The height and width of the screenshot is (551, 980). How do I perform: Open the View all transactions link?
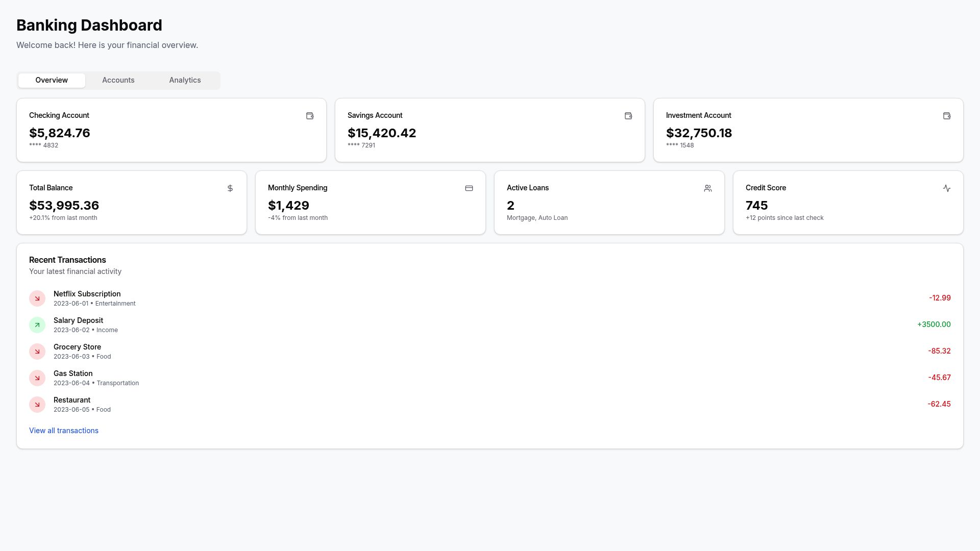[x=64, y=431]
